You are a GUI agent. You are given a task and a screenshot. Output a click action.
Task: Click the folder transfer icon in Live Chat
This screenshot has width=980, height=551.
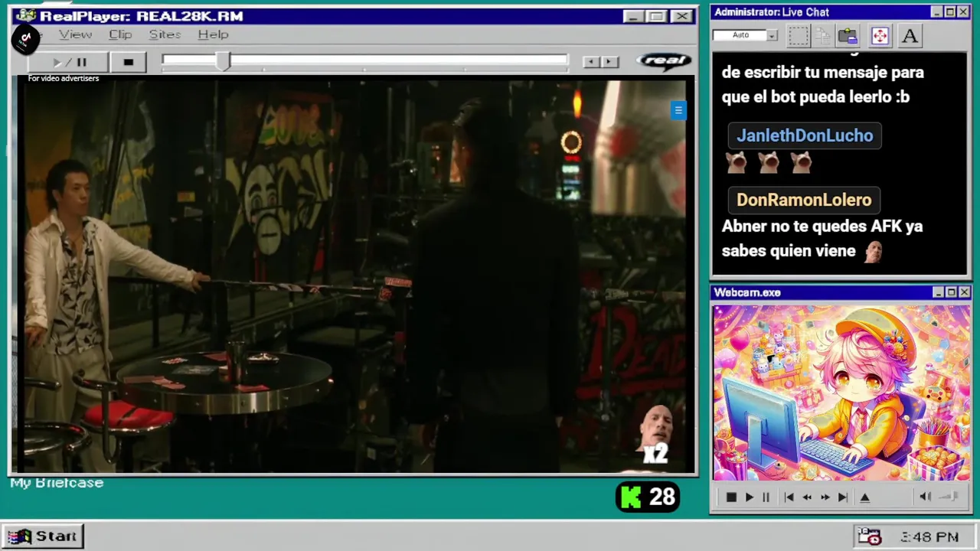(848, 35)
